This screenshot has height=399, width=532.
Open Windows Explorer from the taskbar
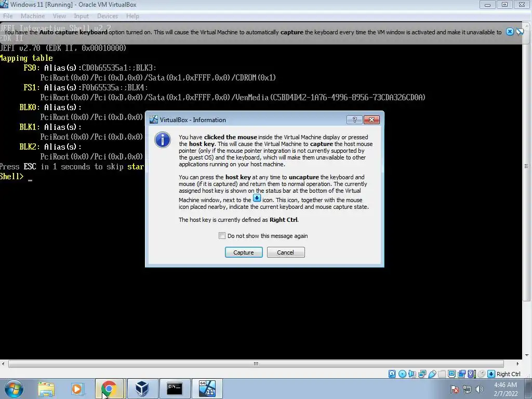(x=46, y=389)
